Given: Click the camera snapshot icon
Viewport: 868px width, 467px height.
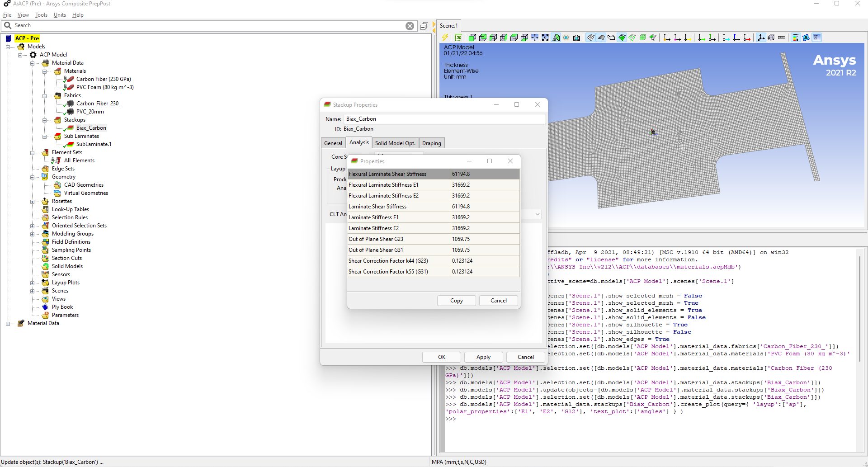Looking at the screenshot, I should pos(576,38).
